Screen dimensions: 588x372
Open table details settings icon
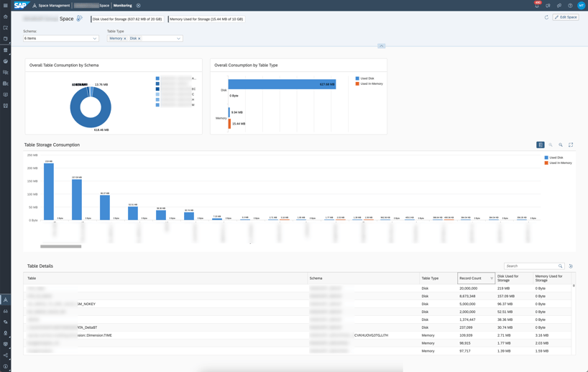571,266
